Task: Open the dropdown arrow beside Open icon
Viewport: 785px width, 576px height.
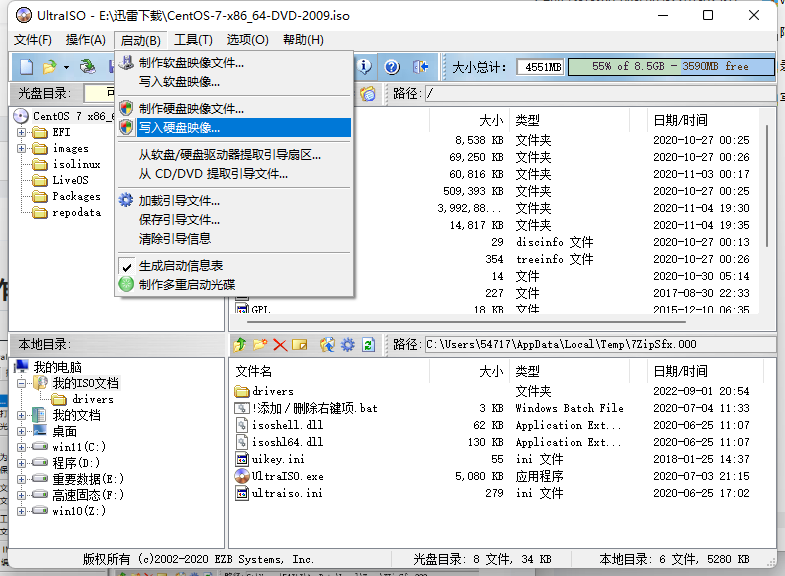Action: 66,67
